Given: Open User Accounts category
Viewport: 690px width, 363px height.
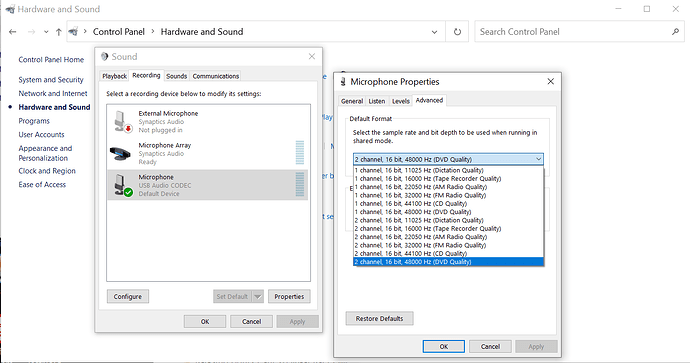Looking at the screenshot, I should 41,134.
